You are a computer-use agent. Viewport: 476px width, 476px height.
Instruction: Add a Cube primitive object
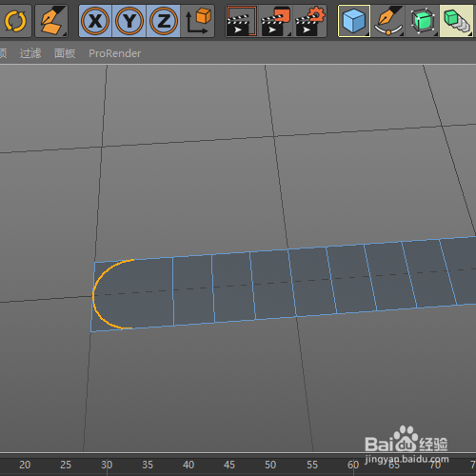[354, 21]
